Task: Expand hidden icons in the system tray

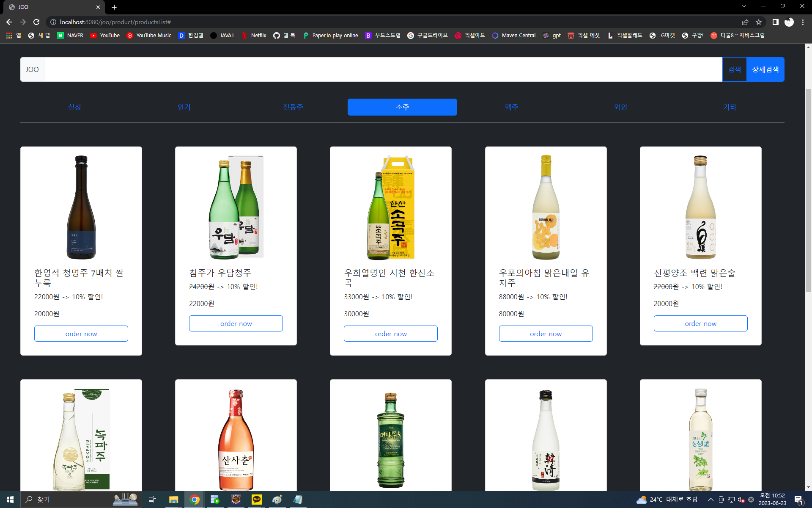Action: pyautogui.click(x=711, y=500)
